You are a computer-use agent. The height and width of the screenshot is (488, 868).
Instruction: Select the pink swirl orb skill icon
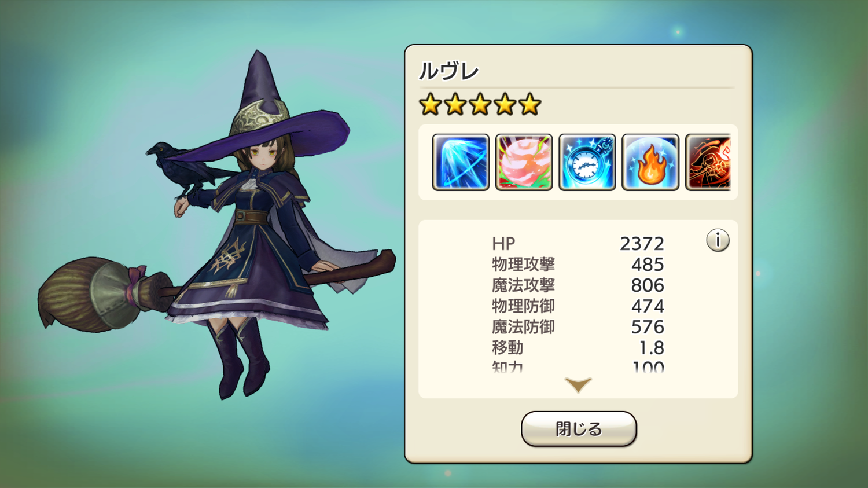click(x=524, y=162)
